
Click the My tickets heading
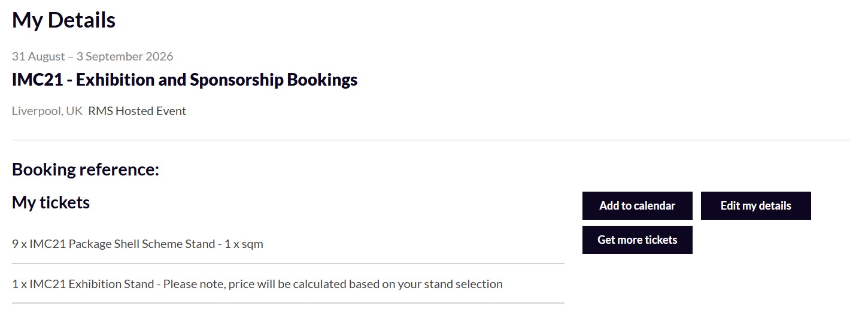click(51, 202)
